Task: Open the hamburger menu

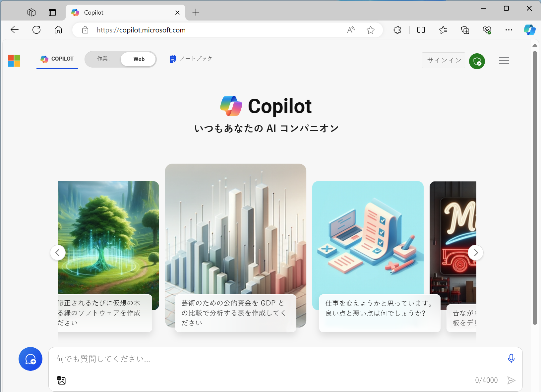Action: tap(504, 61)
